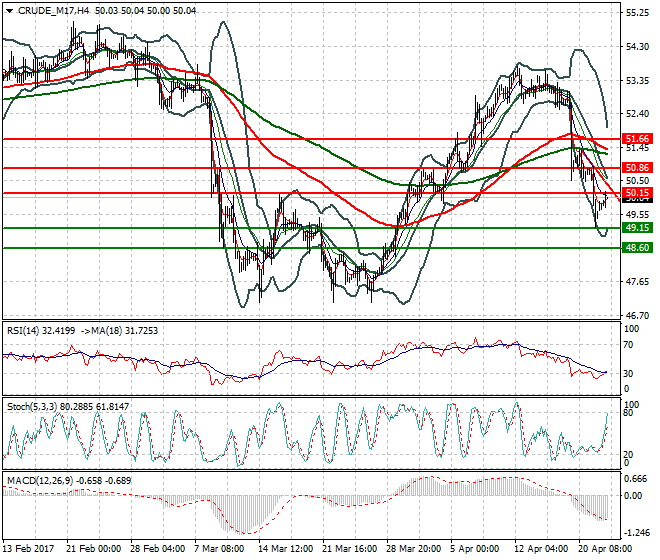Click the 80 level on Stochastic scale

coord(628,413)
